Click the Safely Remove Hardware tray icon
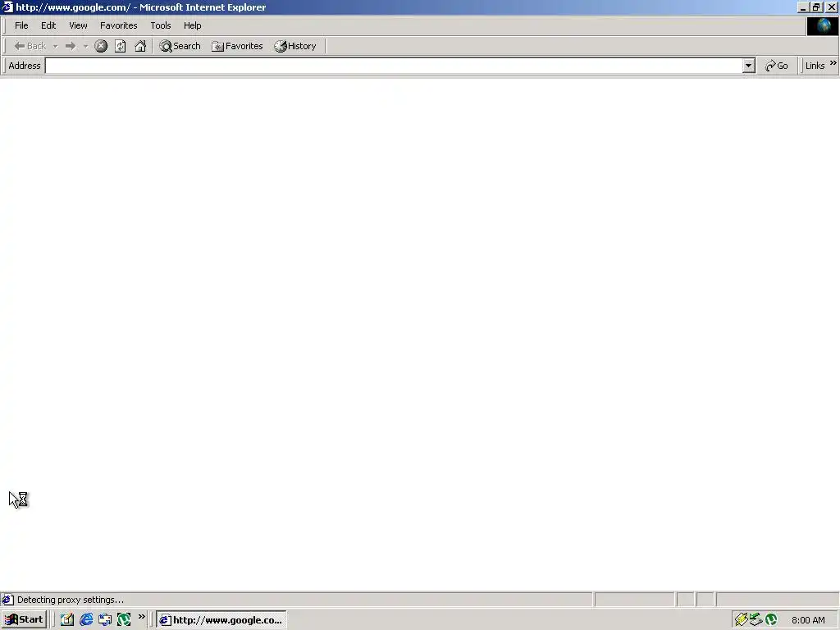The height and width of the screenshot is (630, 840). coord(756,620)
